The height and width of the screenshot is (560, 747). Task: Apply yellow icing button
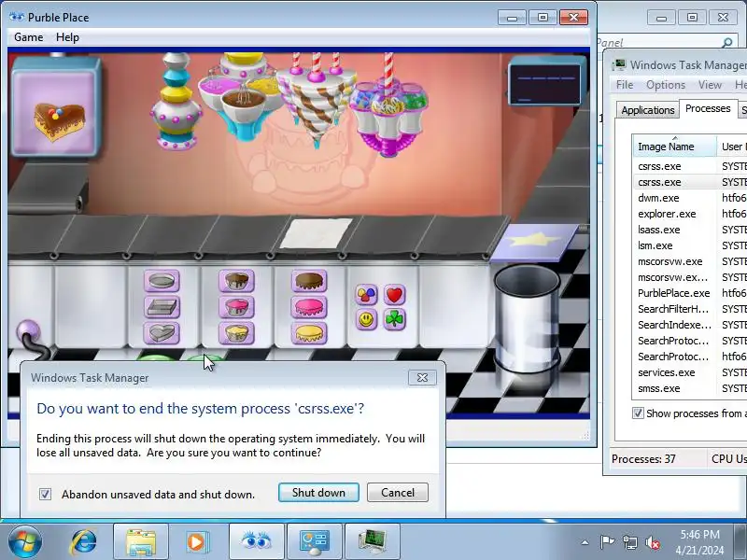(309, 332)
